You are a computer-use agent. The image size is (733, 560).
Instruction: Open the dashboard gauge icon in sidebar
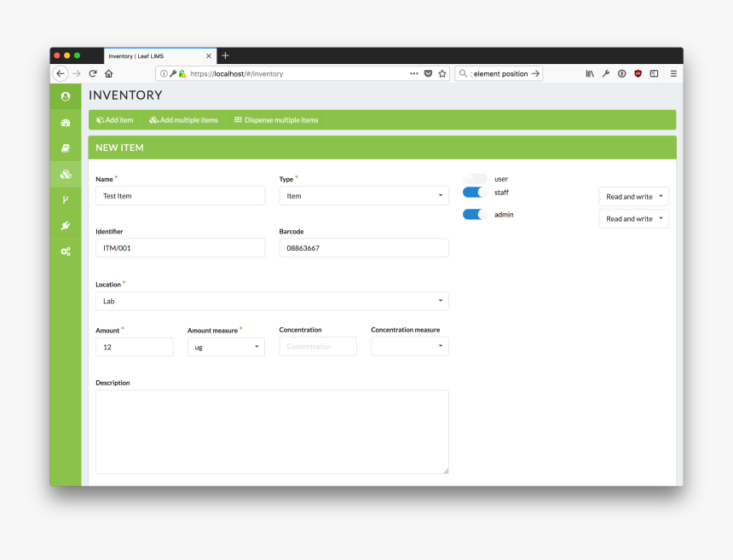pos(66,123)
